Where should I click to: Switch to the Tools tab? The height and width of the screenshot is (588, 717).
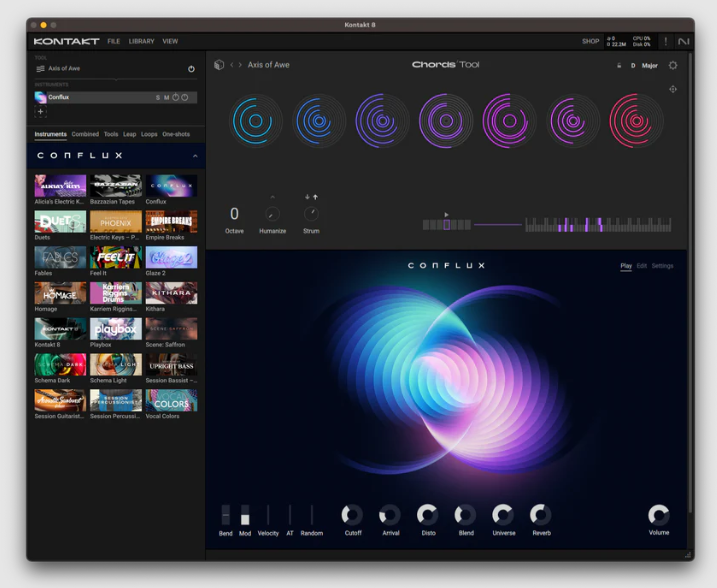pos(111,134)
